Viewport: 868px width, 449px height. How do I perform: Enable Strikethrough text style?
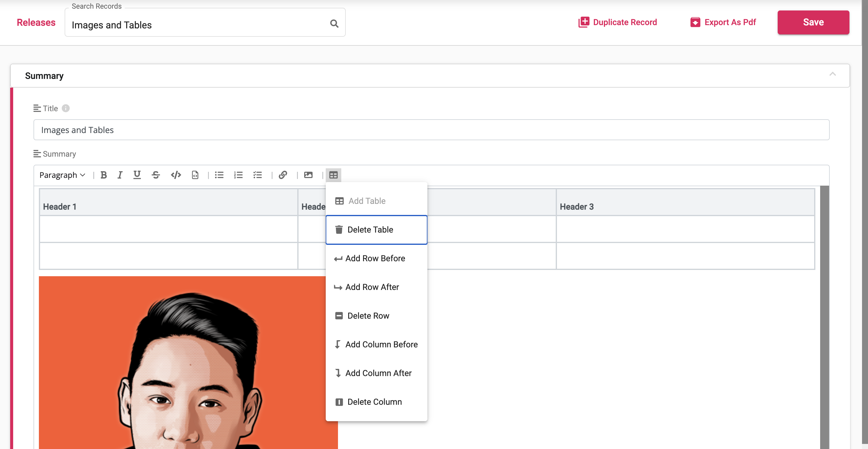156,175
